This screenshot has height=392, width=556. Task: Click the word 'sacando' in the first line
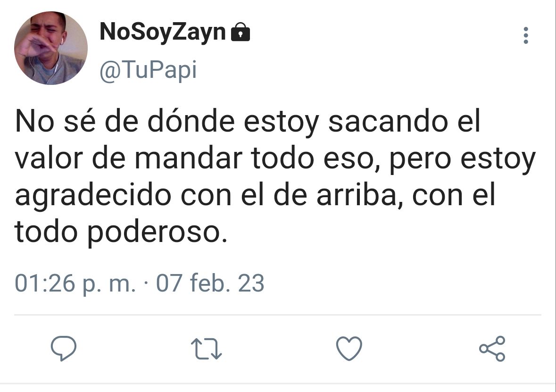point(388,122)
